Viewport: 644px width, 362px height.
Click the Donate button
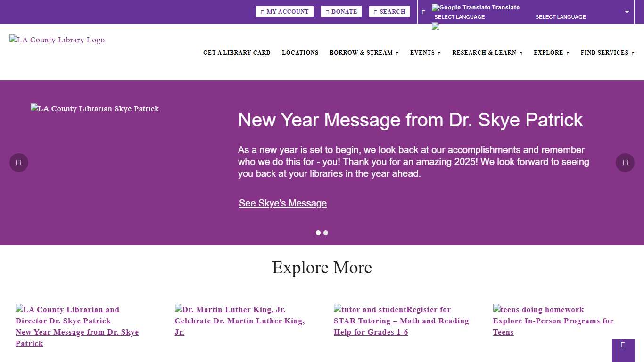pyautogui.click(x=341, y=12)
